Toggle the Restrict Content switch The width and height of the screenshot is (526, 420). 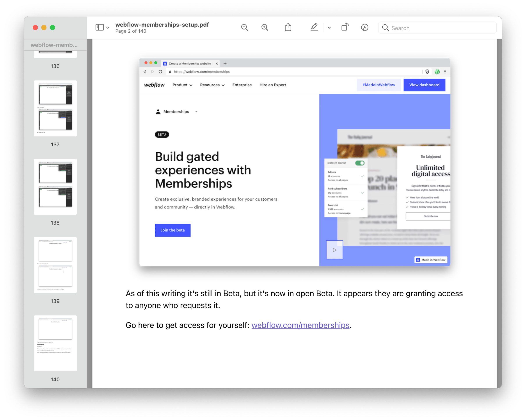click(x=360, y=163)
